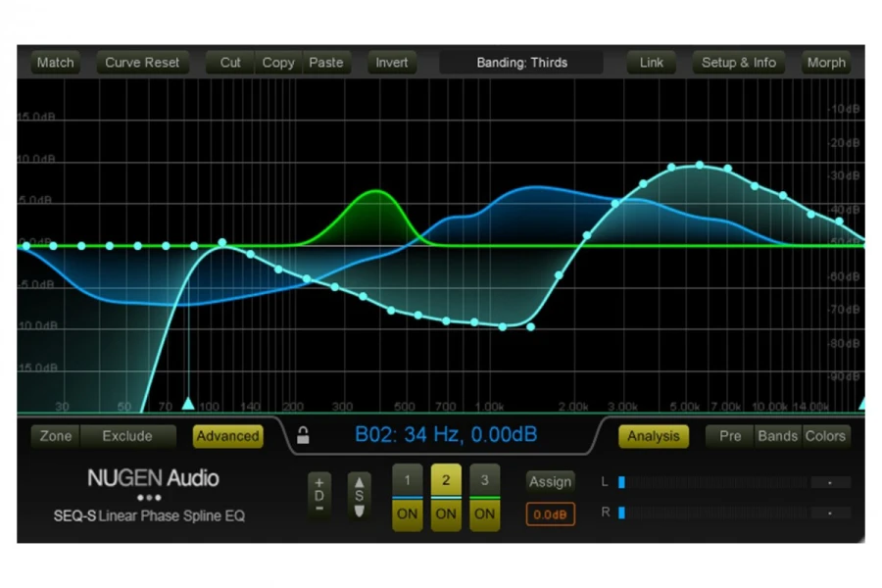882x588 pixels.
Task: Click the triangle frequency marker near 100
Action: (188, 404)
